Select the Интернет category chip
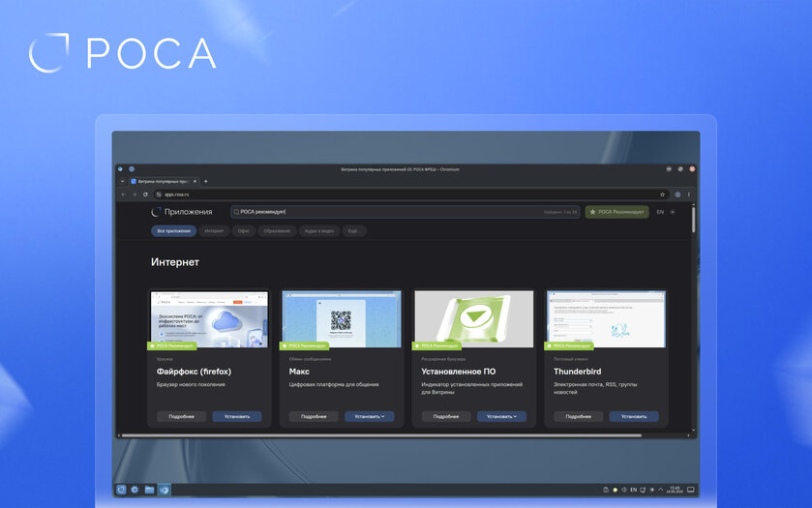Viewport: 812px width, 508px height. 214,231
